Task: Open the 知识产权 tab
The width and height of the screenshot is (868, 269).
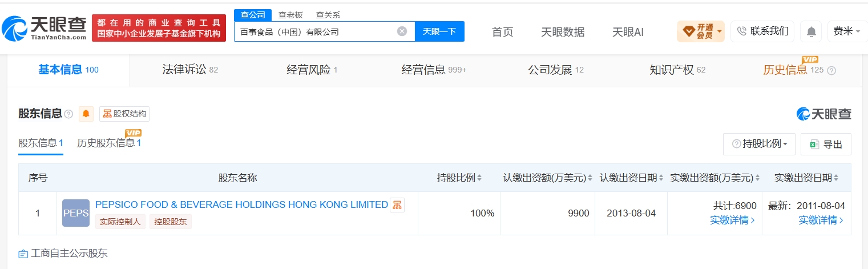Action: pyautogui.click(x=677, y=70)
